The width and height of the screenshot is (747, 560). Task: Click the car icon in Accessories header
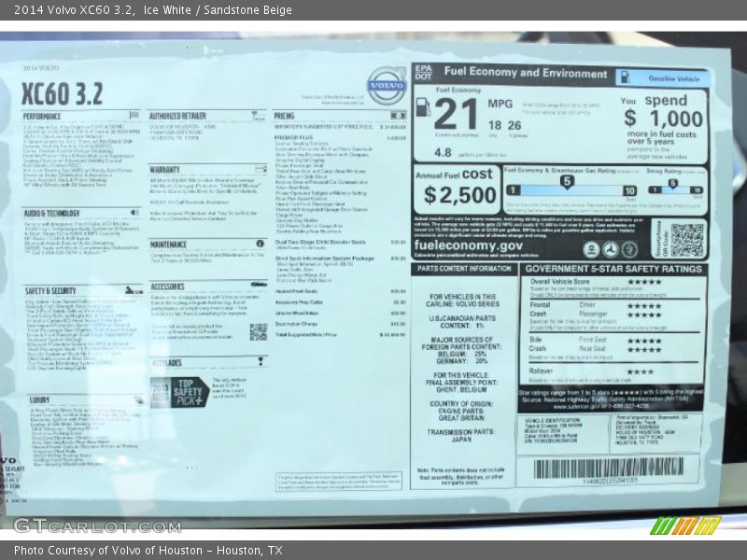click(259, 285)
